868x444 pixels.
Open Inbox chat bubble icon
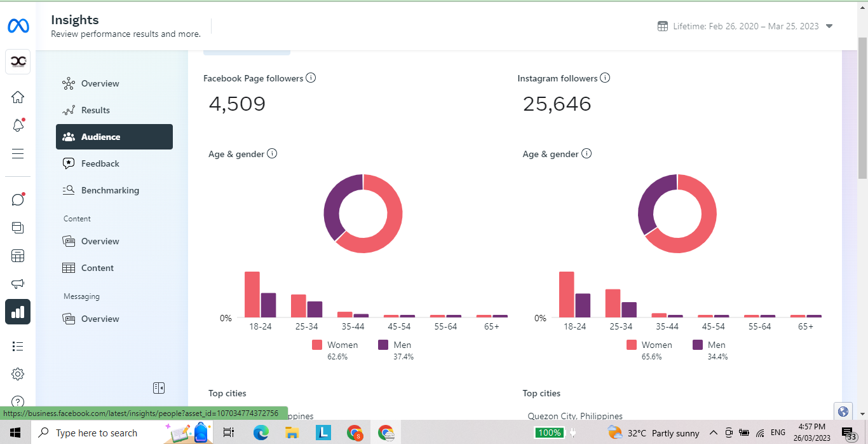18,200
